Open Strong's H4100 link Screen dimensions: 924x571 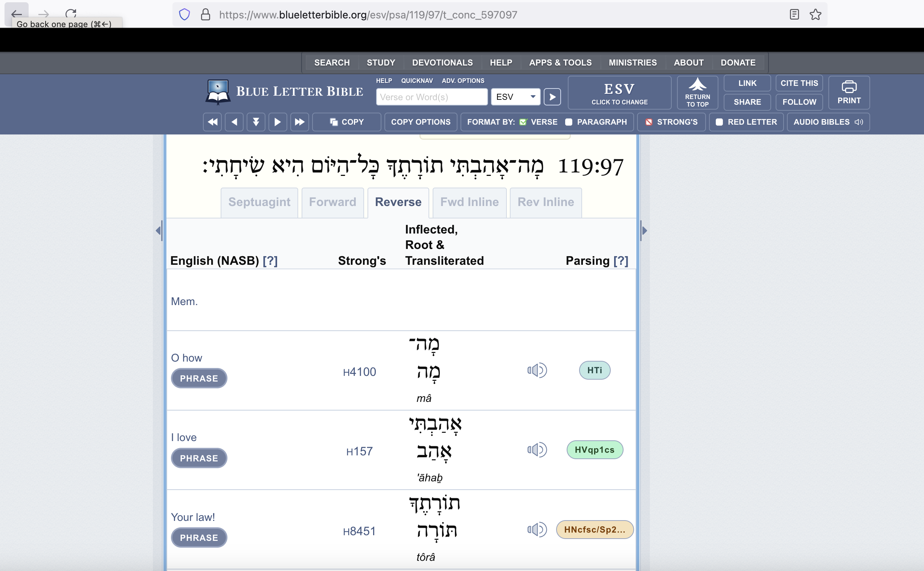(359, 372)
